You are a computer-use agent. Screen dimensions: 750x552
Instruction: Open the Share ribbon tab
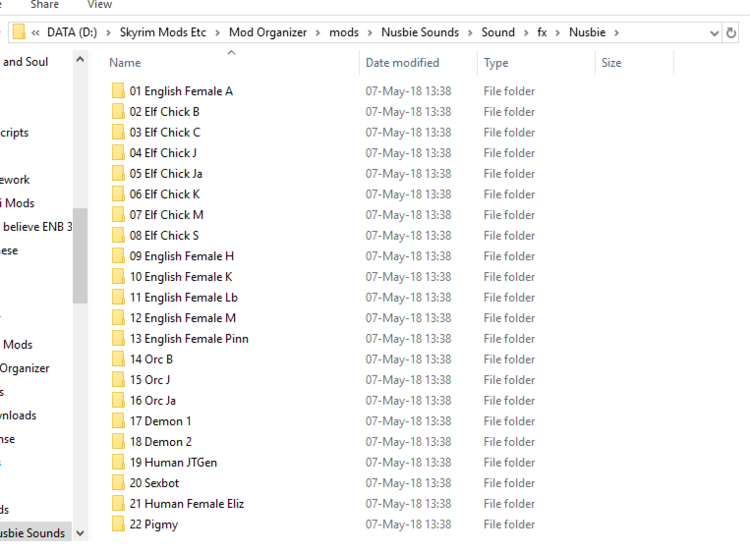(x=44, y=5)
